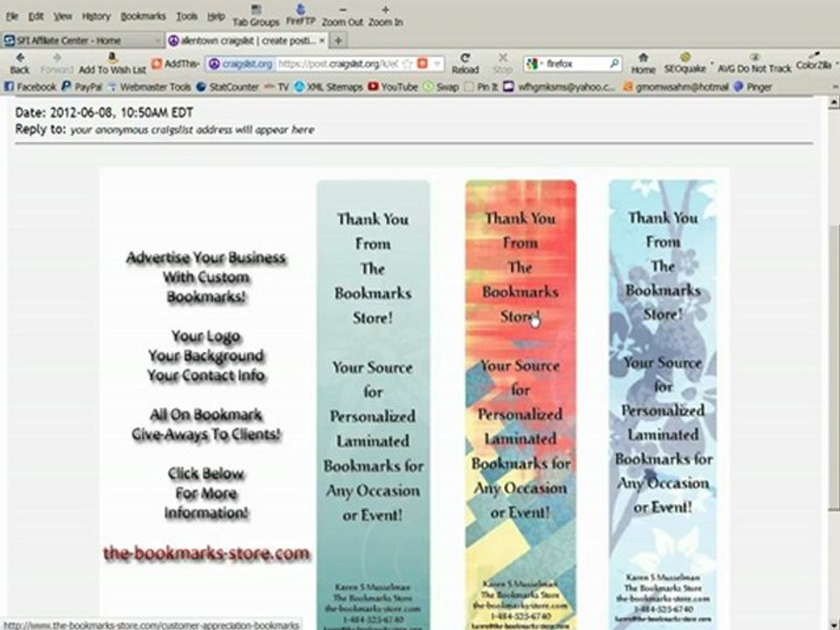Click the search magnifier icon in search box
Screen dimensions: 840x630
(x=614, y=64)
